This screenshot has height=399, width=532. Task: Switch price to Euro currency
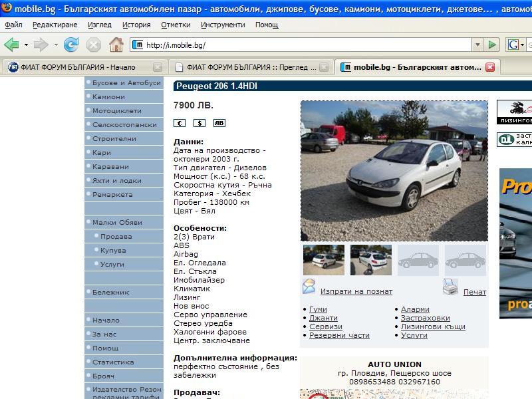(180, 123)
